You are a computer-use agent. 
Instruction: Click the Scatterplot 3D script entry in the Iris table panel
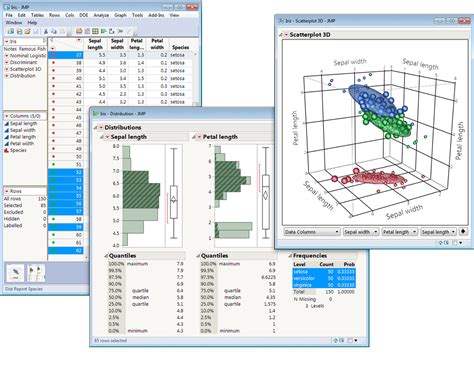[x=25, y=69]
